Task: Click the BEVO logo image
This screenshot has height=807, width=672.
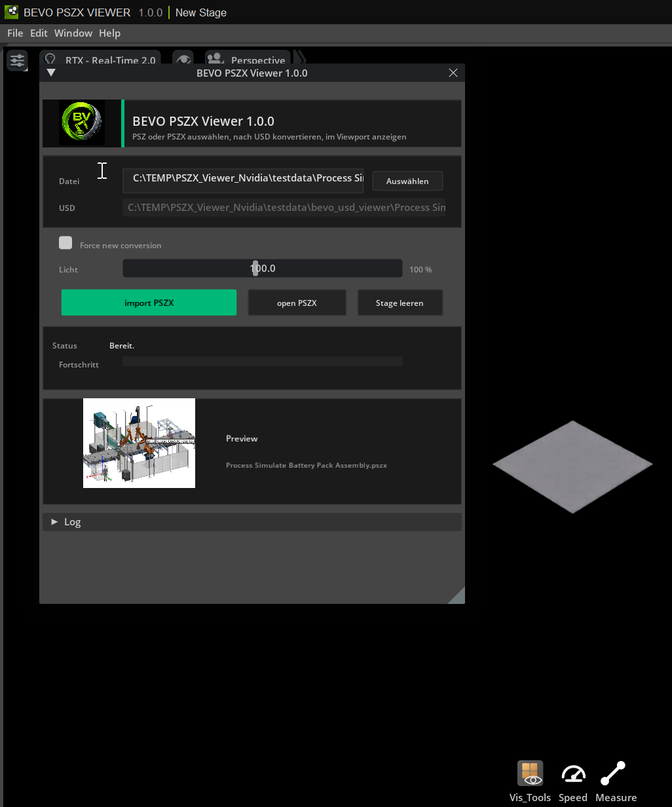Action: [x=82, y=123]
